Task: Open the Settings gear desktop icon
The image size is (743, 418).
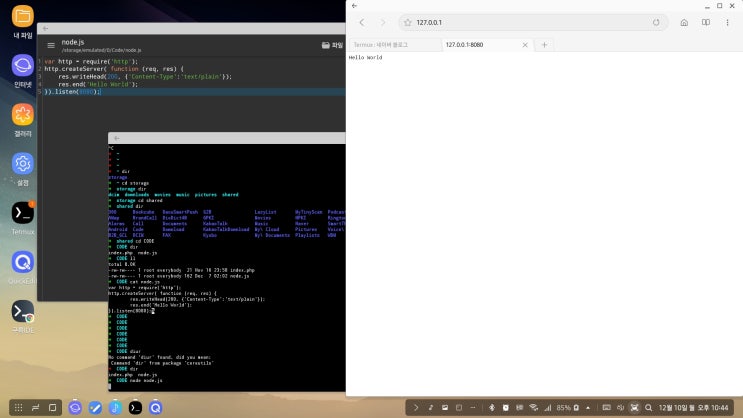Action: (22, 164)
